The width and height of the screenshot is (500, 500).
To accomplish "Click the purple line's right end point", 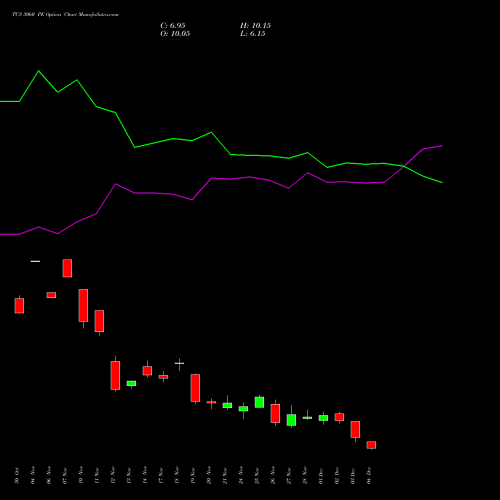I will pos(442,146).
